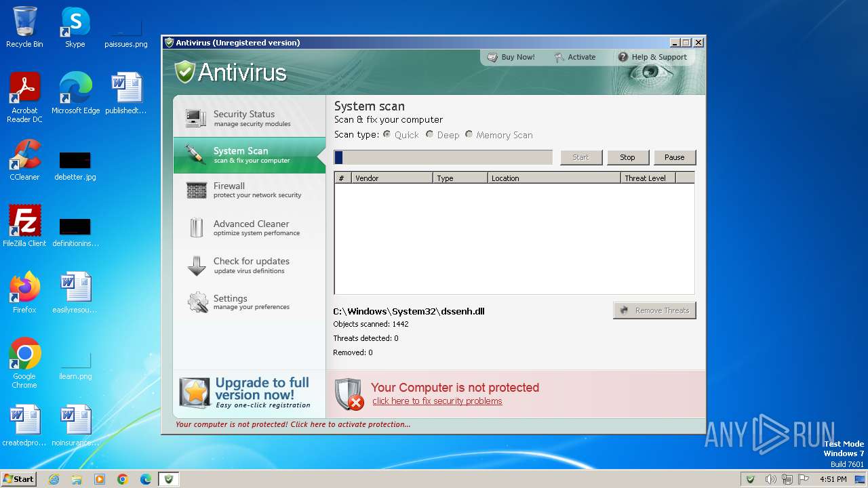
Task: Switch to System Scan section
Action: point(250,155)
